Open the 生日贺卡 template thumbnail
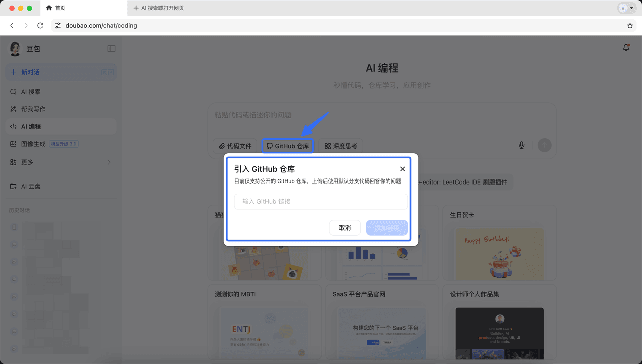This screenshot has height=364, width=642. (x=500, y=254)
